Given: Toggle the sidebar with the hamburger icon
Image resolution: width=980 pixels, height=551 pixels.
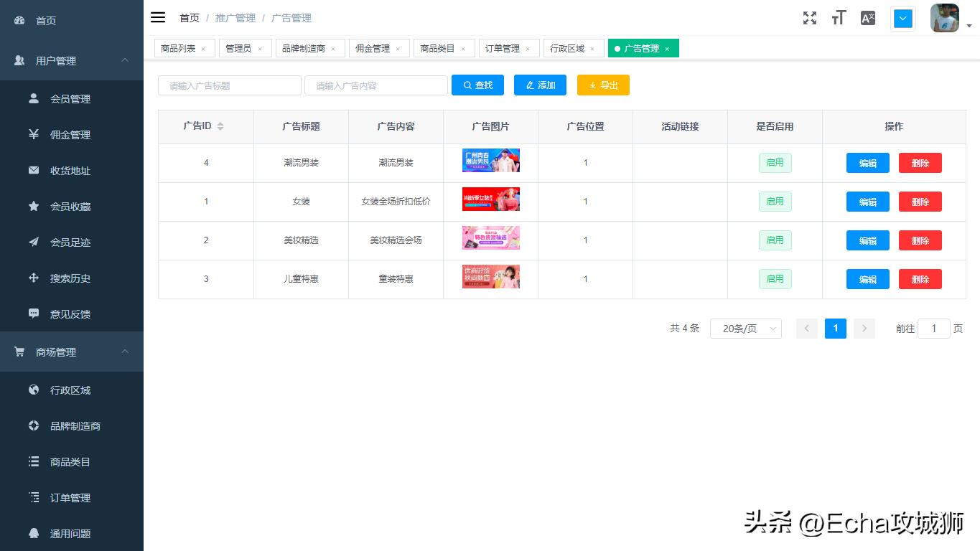Looking at the screenshot, I should point(157,17).
